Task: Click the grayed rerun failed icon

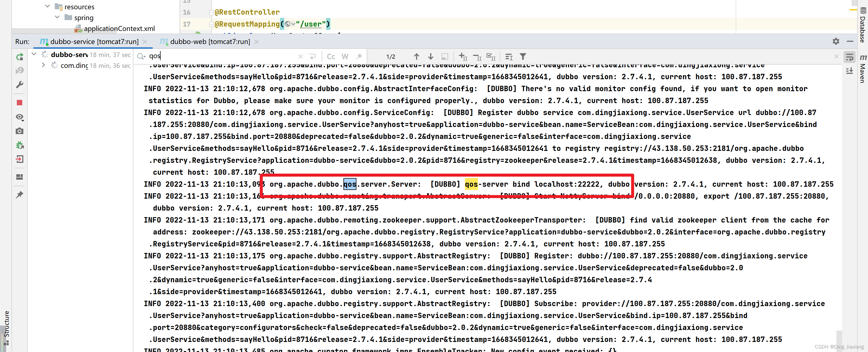Action: point(20,71)
